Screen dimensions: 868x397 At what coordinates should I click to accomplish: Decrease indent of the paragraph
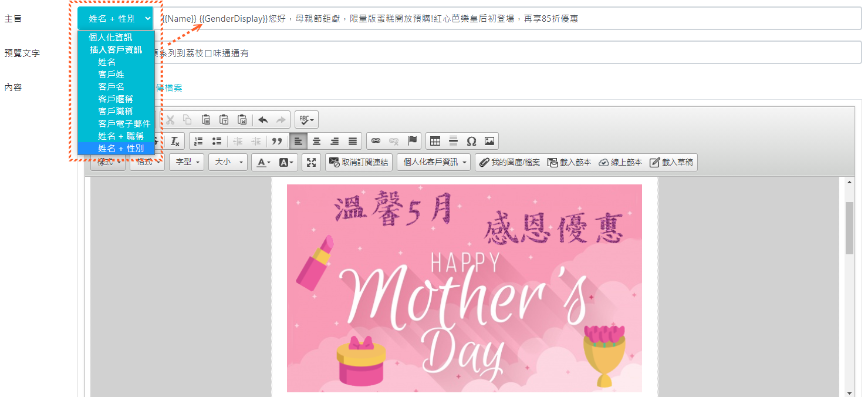(238, 141)
